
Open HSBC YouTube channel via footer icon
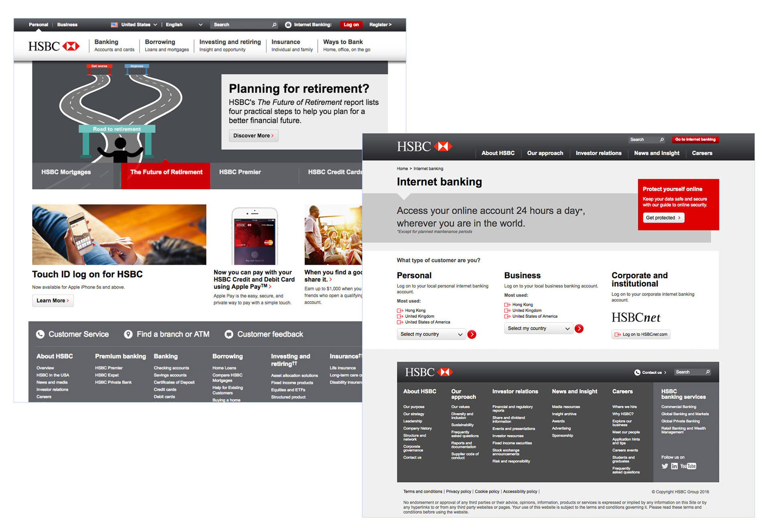point(688,466)
